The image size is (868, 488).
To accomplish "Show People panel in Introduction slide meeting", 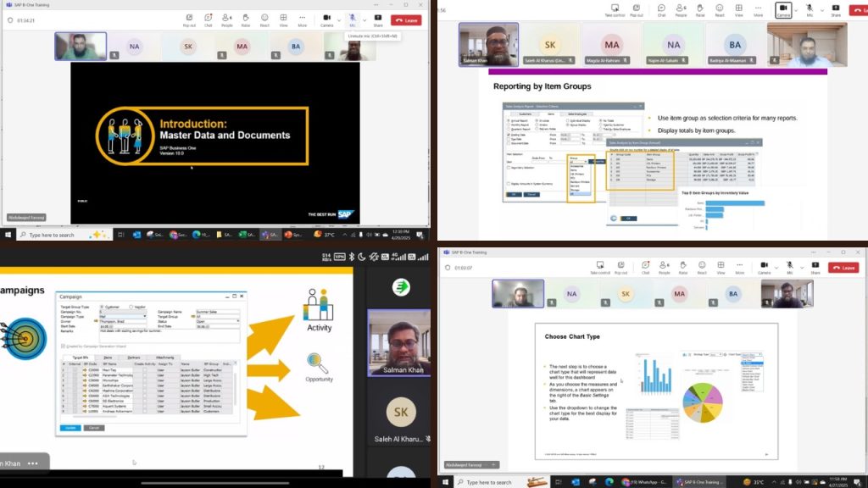I will tap(227, 20).
